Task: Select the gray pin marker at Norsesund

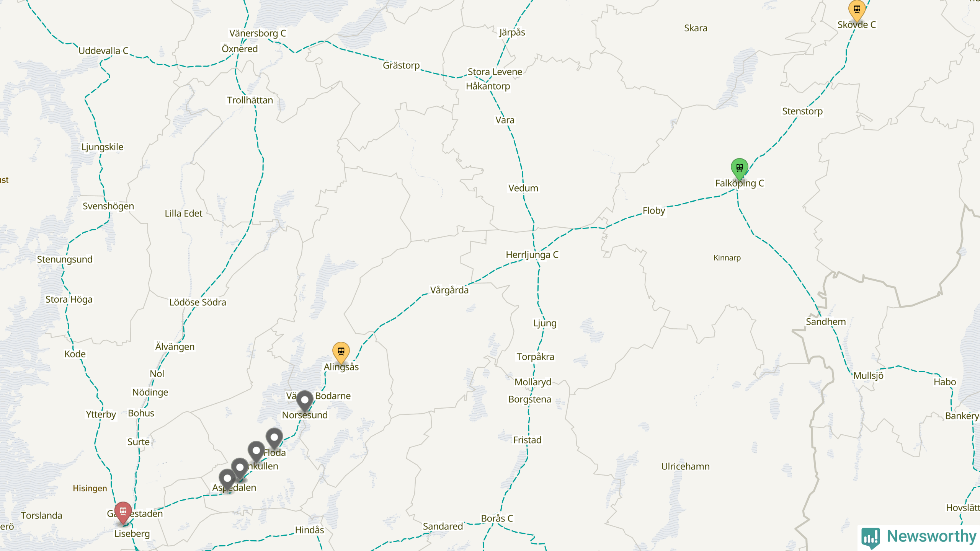Action: (x=305, y=401)
